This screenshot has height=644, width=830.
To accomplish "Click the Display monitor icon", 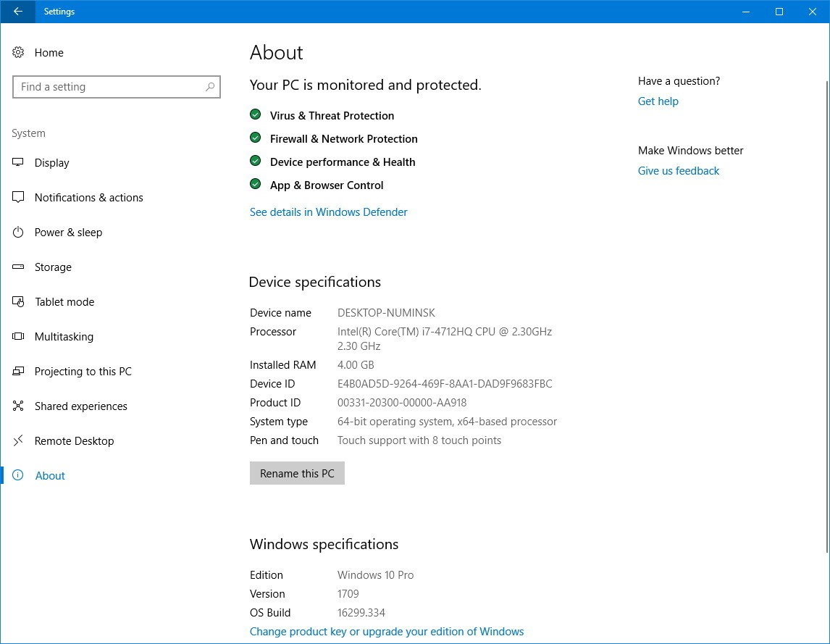I will [18, 162].
